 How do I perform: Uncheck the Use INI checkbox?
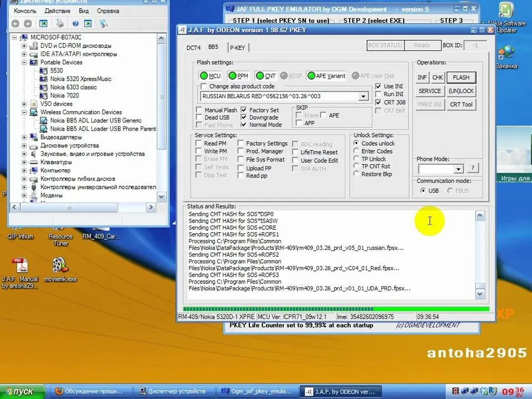click(x=378, y=86)
